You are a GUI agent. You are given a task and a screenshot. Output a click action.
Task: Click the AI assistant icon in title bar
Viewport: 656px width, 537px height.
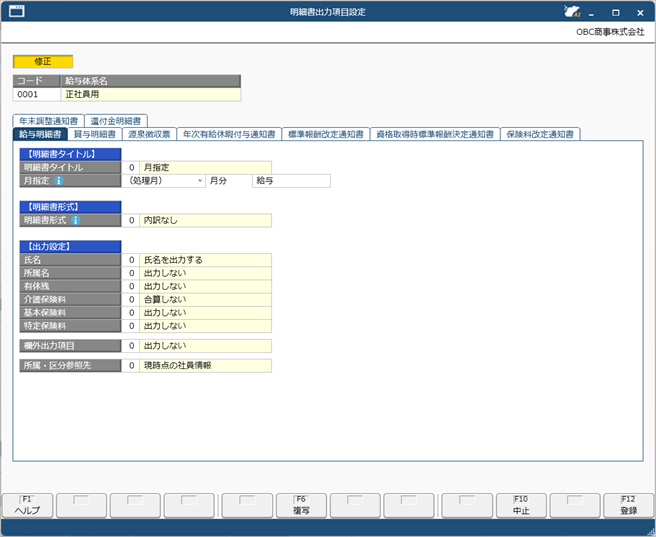572,12
